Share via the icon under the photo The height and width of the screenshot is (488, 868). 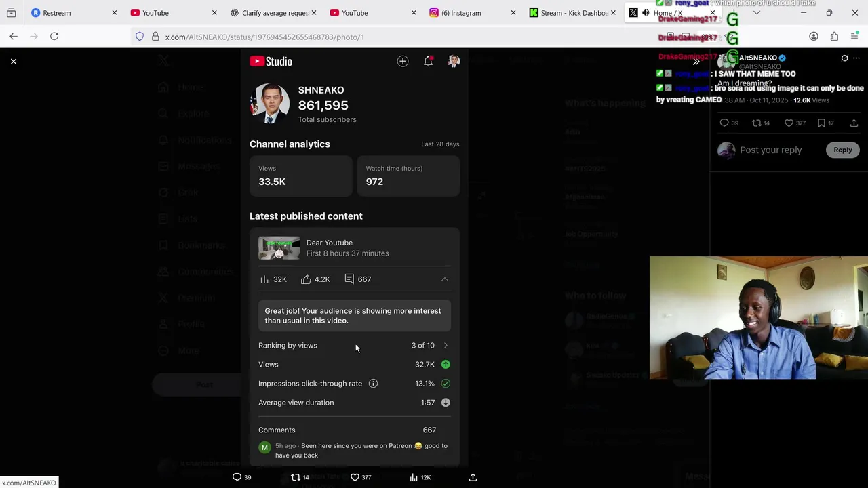[x=473, y=477]
